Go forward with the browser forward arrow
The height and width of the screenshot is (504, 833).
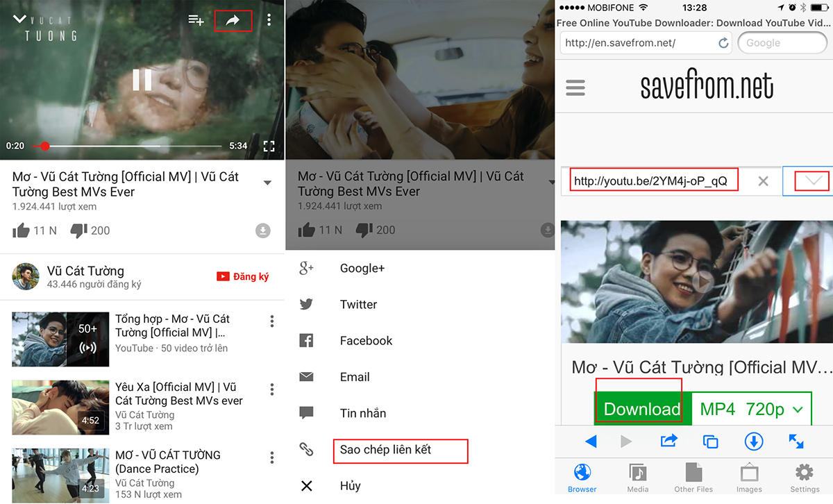pos(626,441)
